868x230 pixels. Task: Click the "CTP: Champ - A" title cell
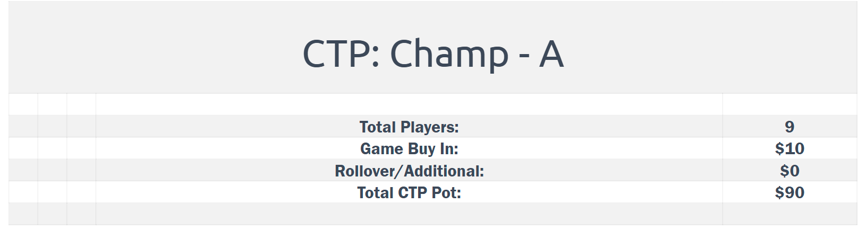pos(432,53)
